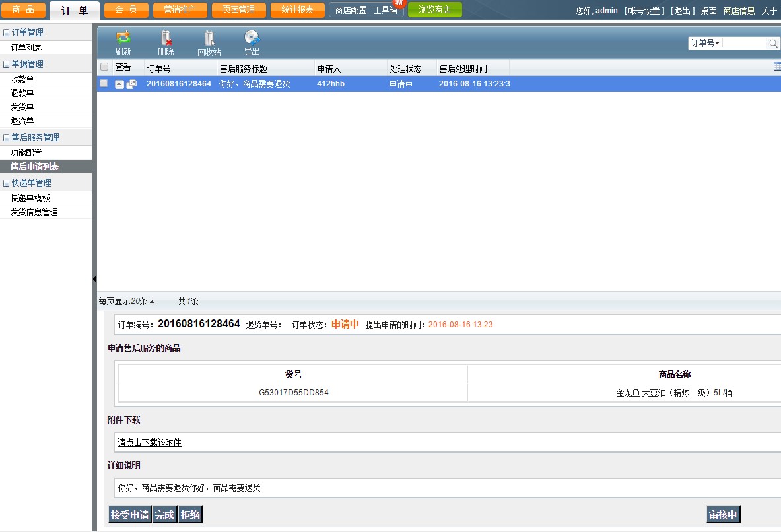Open 商店信息 in top bar
The image size is (781, 532).
click(739, 11)
